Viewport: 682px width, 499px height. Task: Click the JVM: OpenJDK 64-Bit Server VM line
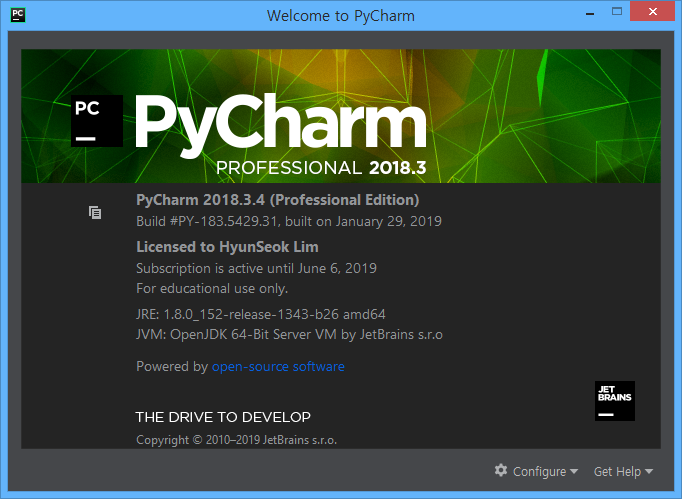point(289,334)
